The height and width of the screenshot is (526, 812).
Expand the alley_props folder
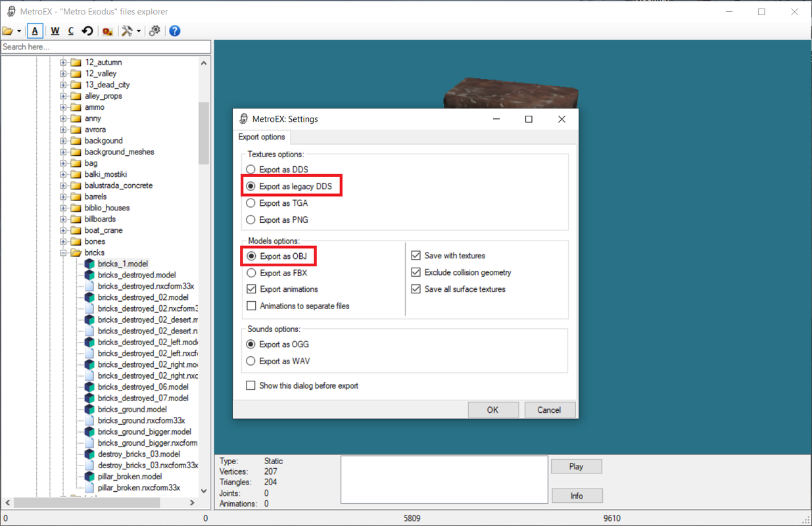coord(64,96)
